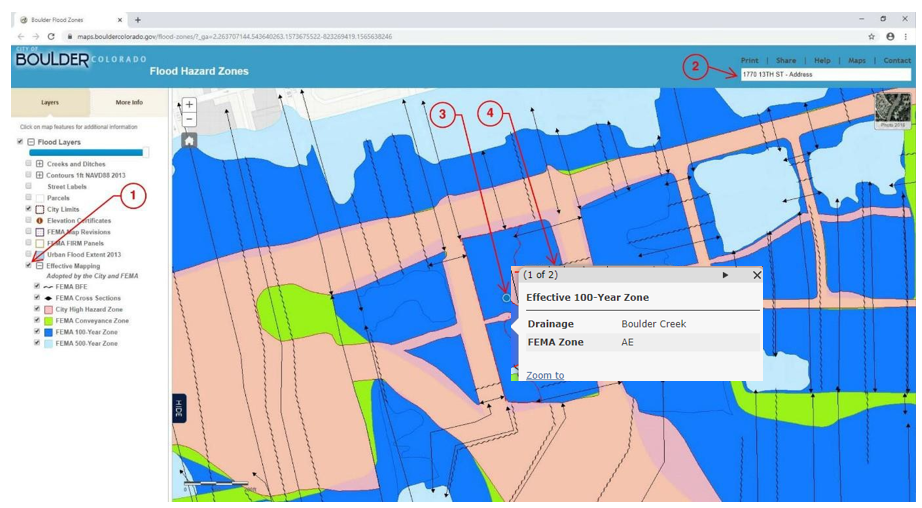
Task: Enable the Creeks and Ditches layer
Action: click(x=28, y=163)
